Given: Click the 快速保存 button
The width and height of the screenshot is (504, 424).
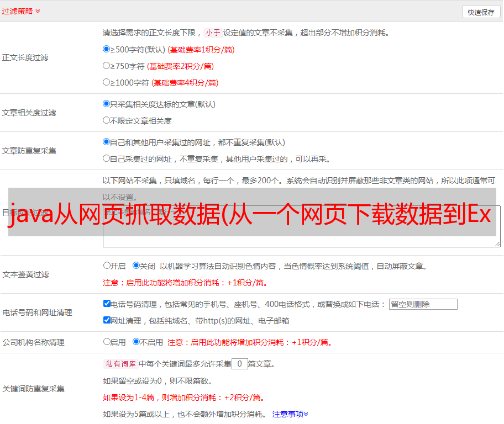Looking at the screenshot, I should (481, 12).
